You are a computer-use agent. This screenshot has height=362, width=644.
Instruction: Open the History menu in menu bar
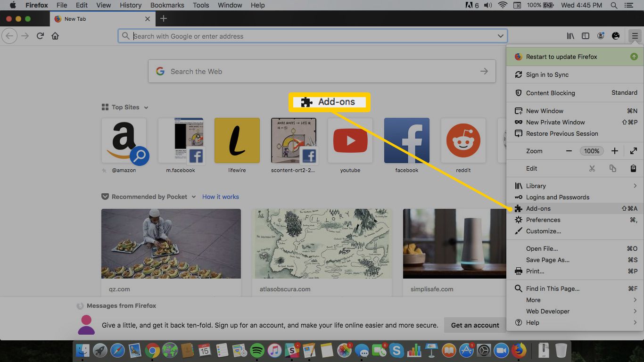(x=131, y=5)
